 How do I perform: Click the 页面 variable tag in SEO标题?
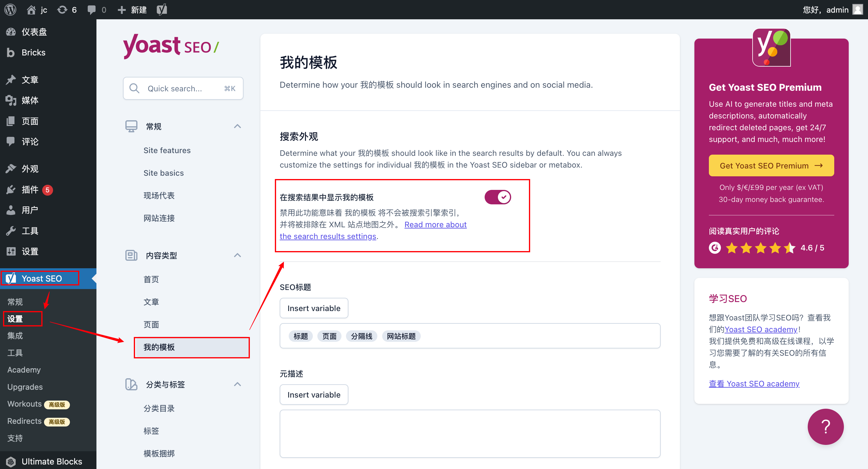tap(329, 336)
